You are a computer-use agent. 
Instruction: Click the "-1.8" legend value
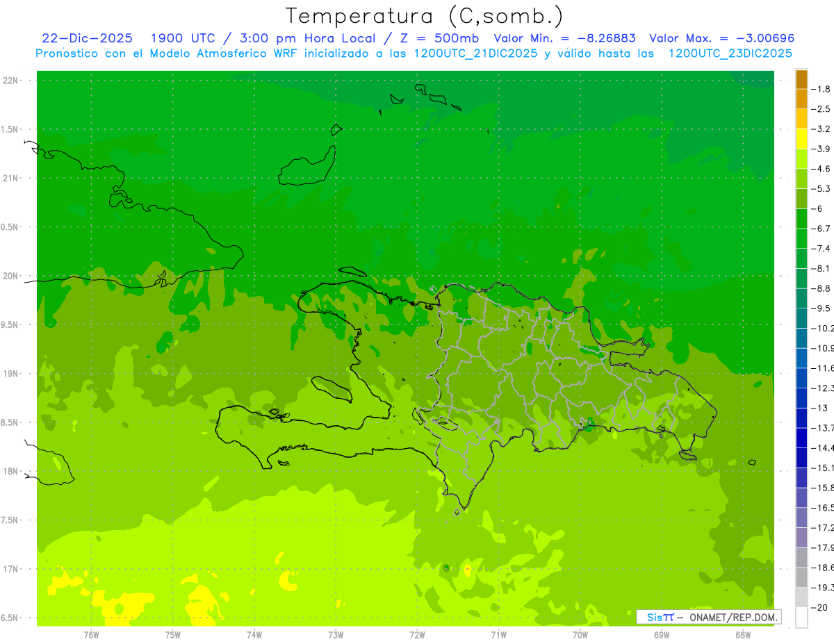(822, 89)
